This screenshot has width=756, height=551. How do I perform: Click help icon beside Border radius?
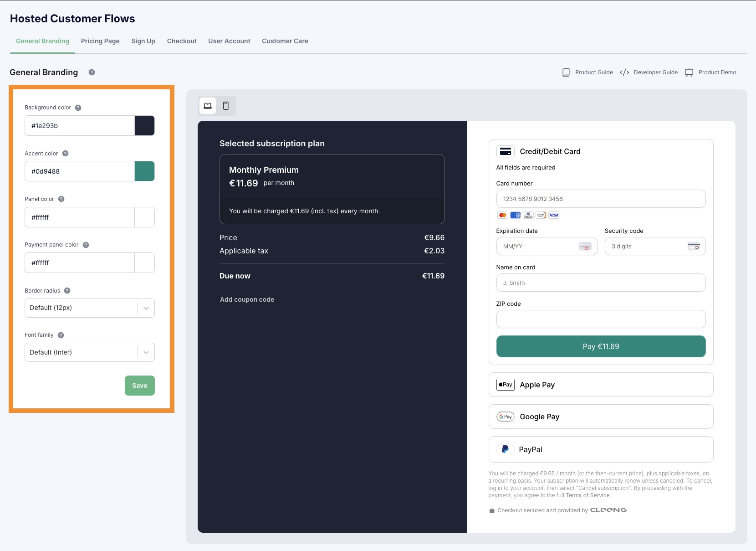click(67, 291)
